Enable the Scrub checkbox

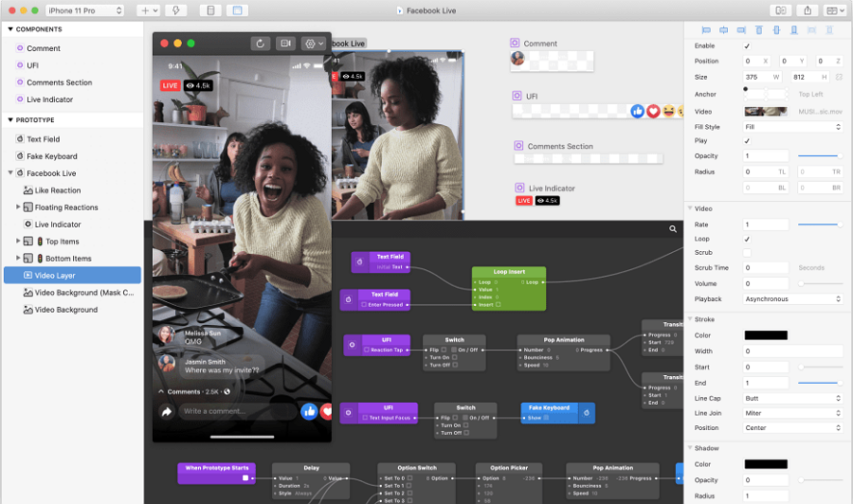point(747,253)
